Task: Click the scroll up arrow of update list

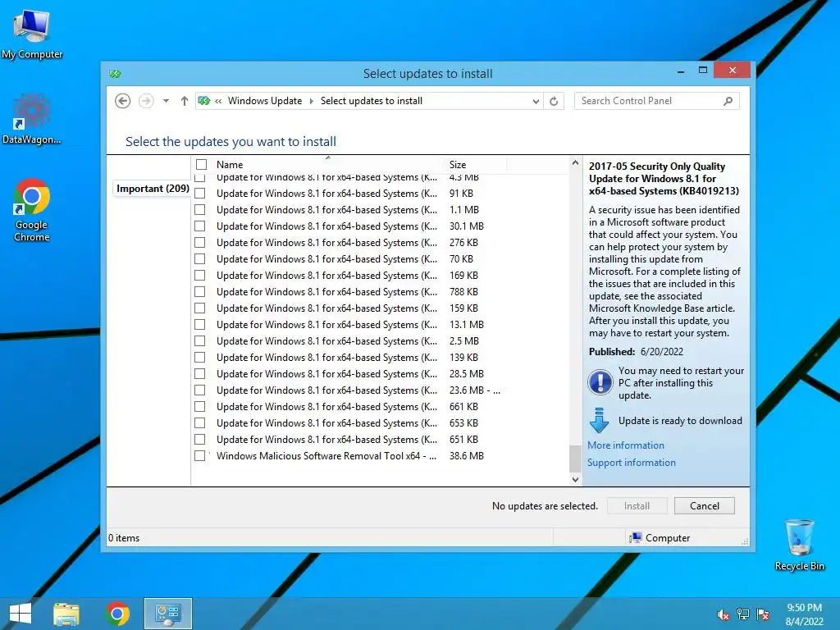Action: point(575,163)
